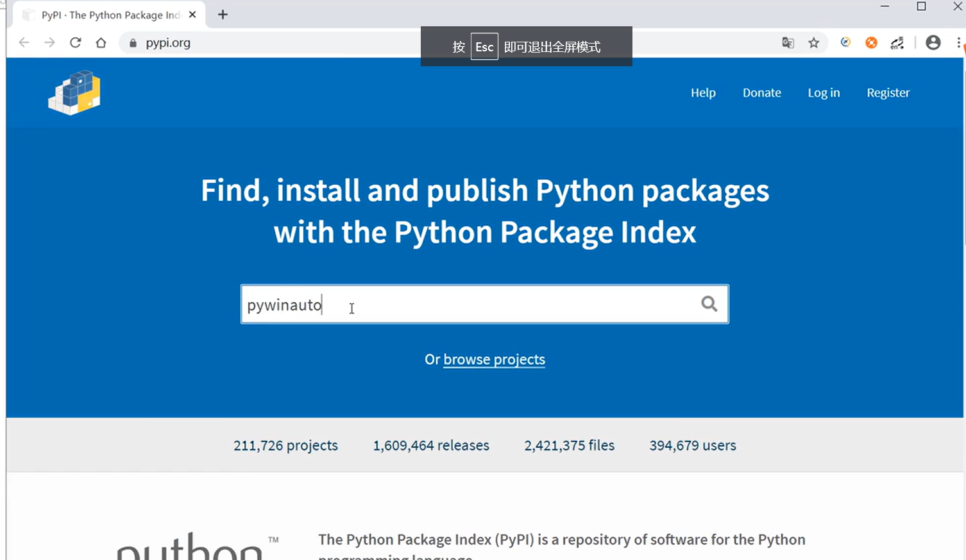The image size is (966, 560).
Task: Open the browser three-dot menu
Action: click(959, 42)
